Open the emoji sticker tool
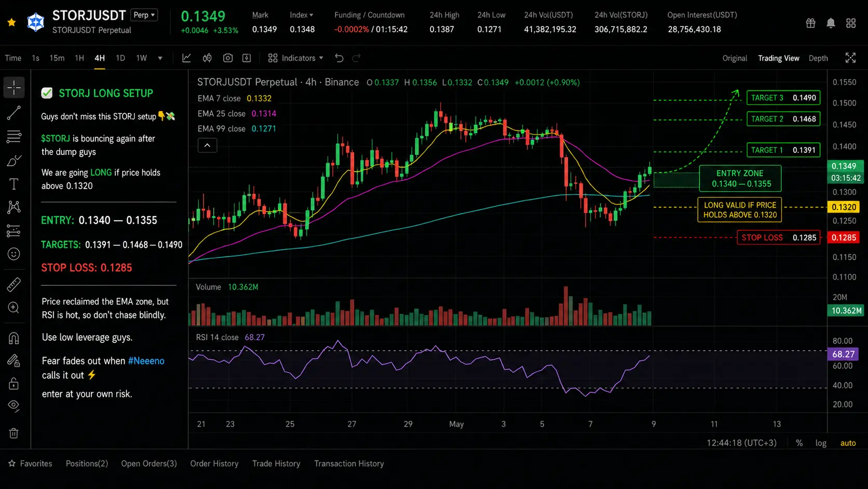 pos(14,254)
